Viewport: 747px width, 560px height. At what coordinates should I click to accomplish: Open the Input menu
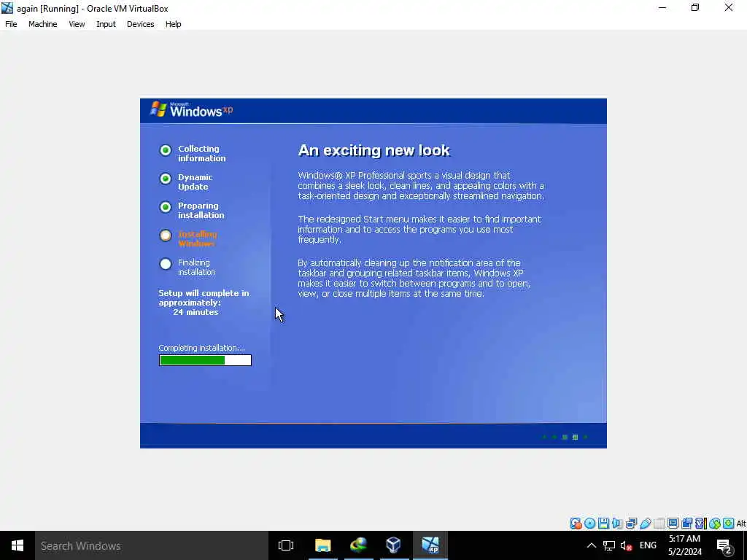coord(106,24)
